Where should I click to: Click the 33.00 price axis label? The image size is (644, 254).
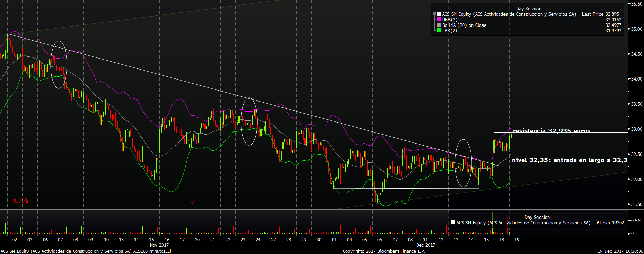[x=636, y=129]
